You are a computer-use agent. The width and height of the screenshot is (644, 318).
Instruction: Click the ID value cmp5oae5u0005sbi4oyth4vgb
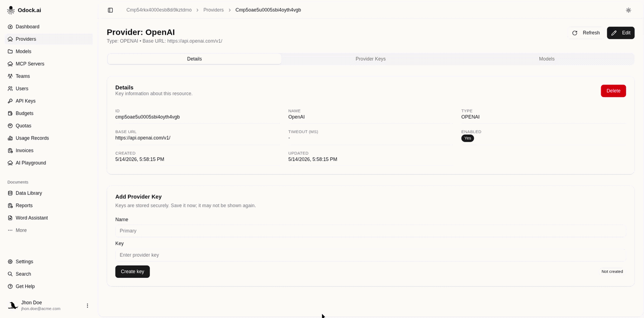coord(147,117)
